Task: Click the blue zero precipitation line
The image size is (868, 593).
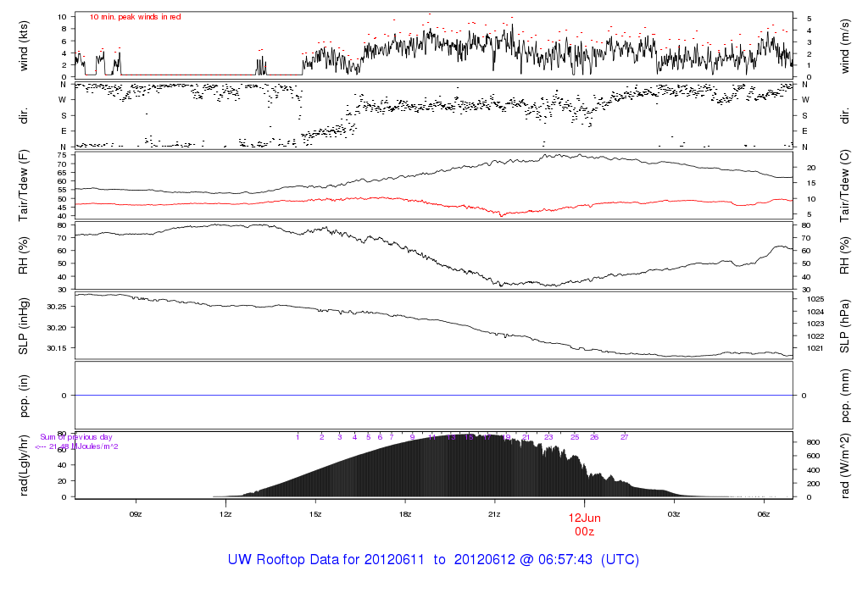Action: (434, 396)
